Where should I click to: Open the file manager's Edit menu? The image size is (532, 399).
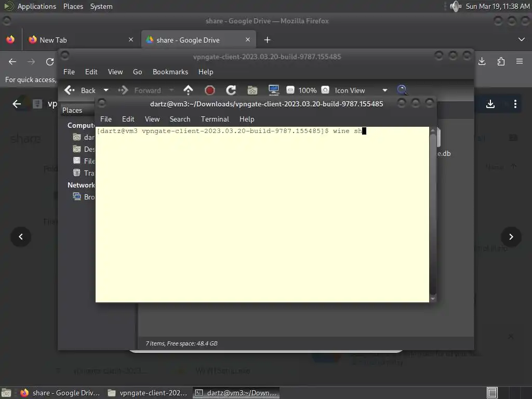tap(91, 72)
